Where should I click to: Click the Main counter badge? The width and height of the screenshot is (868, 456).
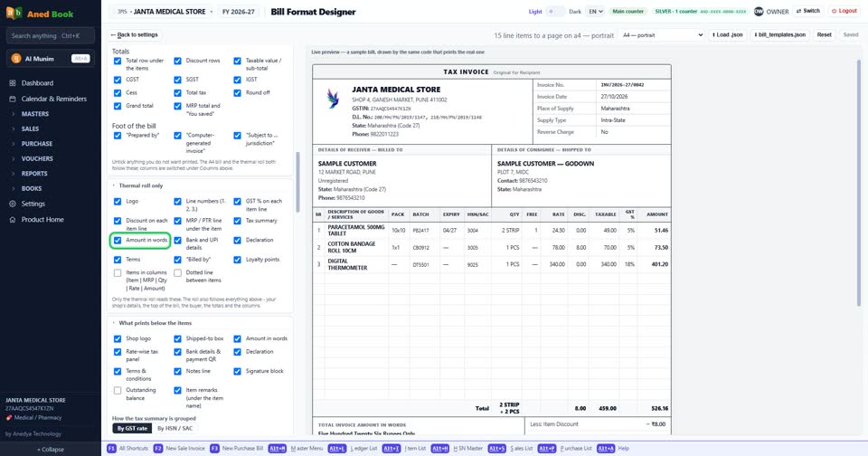click(x=627, y=11)
